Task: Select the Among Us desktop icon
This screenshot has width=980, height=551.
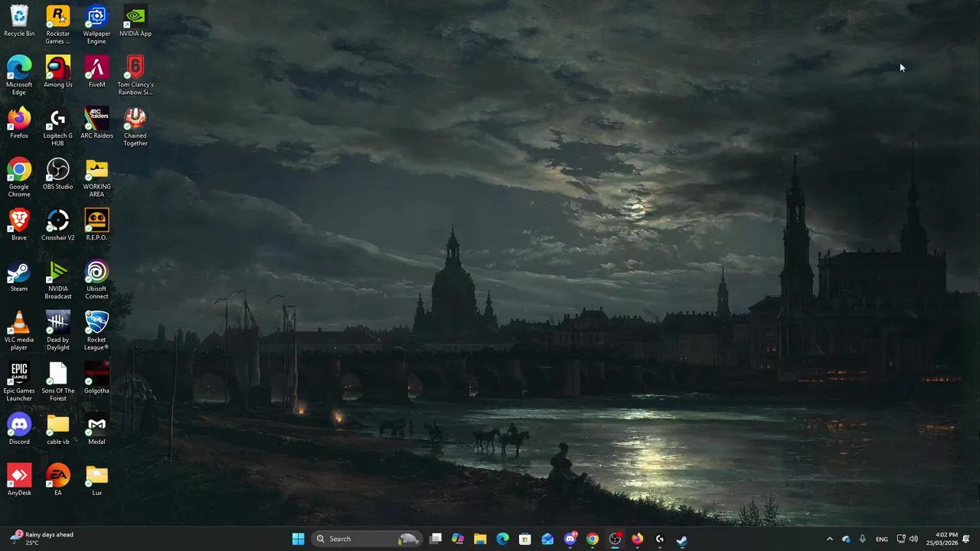Action: (58, 72)
